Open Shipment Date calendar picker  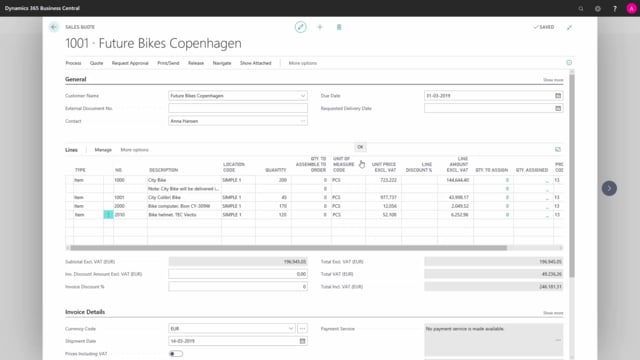[x=302, y=341]
